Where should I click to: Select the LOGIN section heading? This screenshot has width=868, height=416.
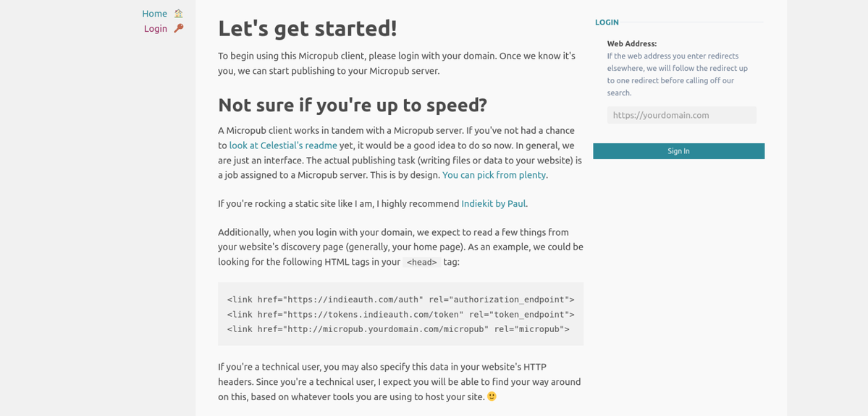[607, 22]
